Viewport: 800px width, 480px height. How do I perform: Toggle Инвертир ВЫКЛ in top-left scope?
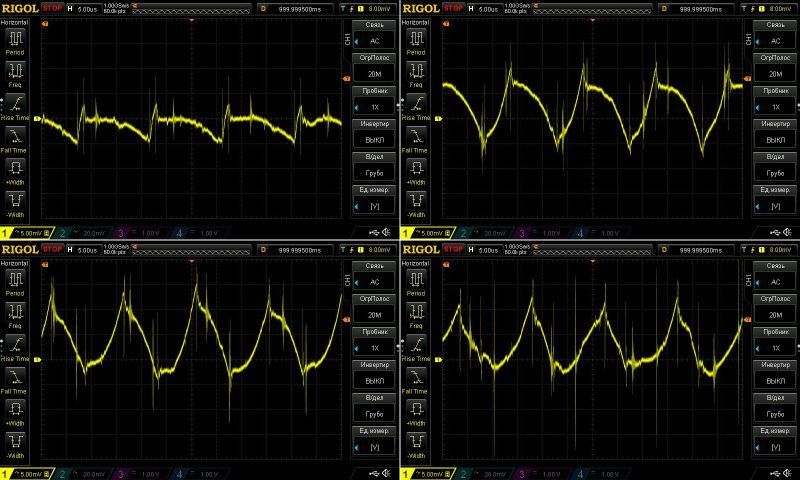coord(375,131)
